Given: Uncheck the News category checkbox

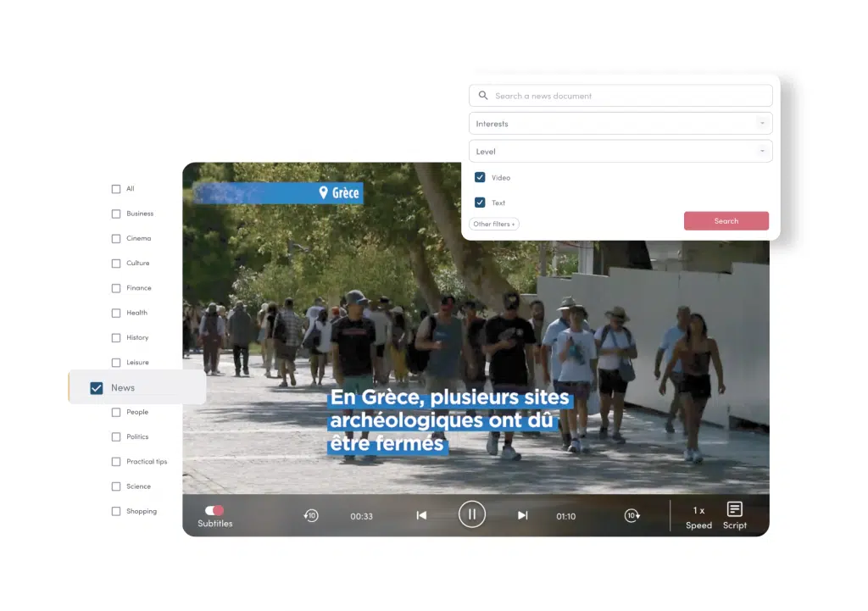Looking at the screenshot, I should point(97,388).
